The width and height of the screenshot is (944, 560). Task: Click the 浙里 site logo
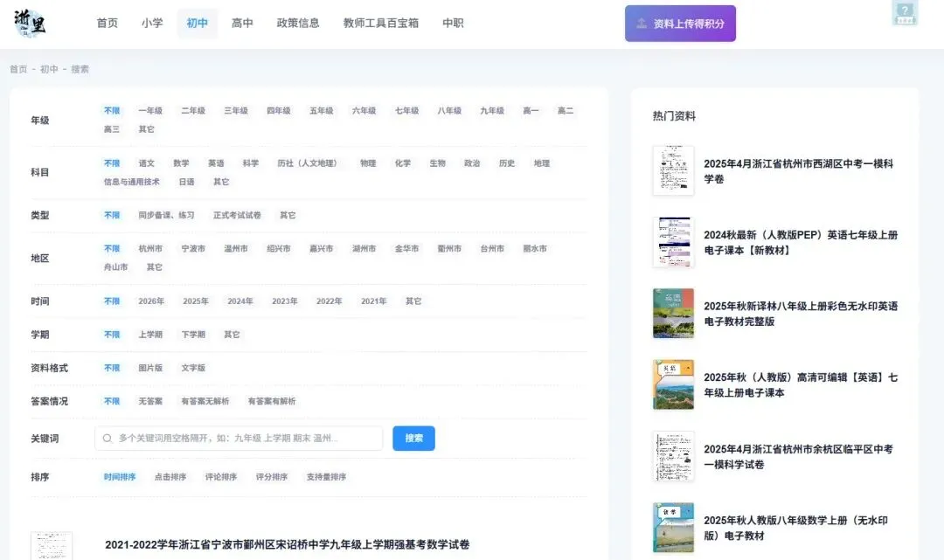click(x=31, y=24)
